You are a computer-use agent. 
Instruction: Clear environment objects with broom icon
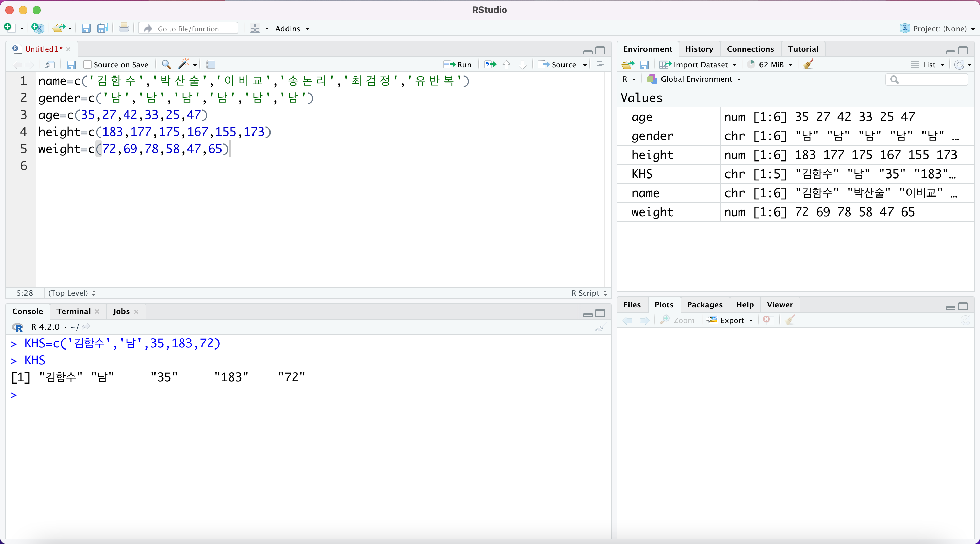click(x=808, y=64)
